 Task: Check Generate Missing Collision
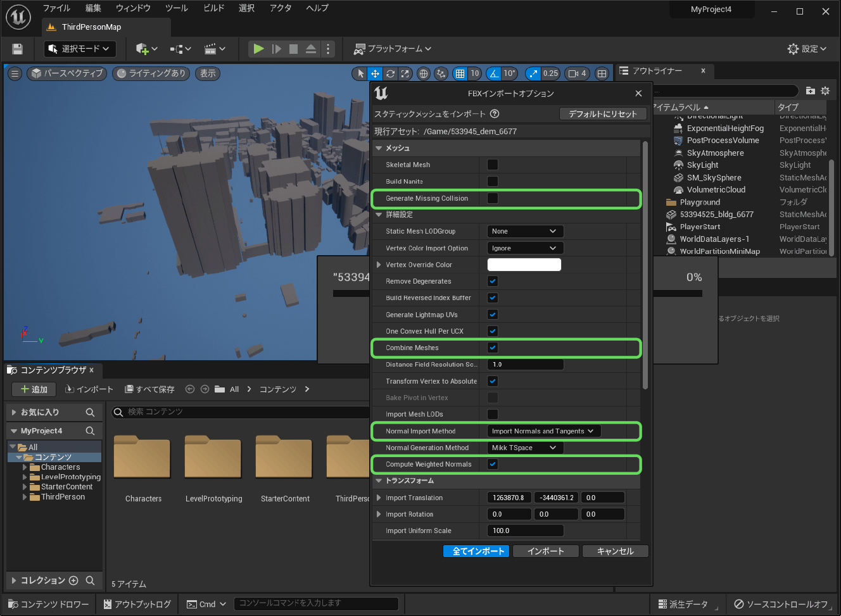(493, 198)
